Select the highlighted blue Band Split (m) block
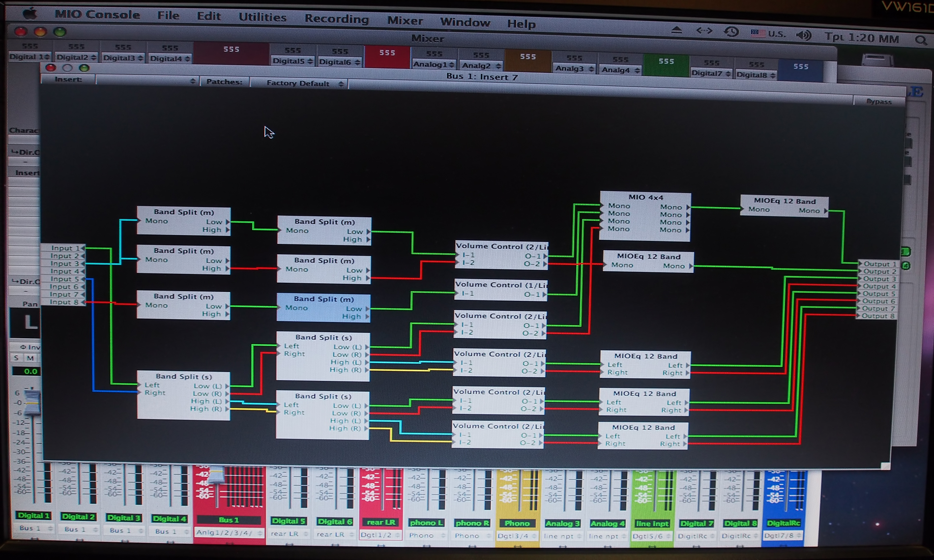This screenshot has height=560, width=934. [x=323, y=307]
